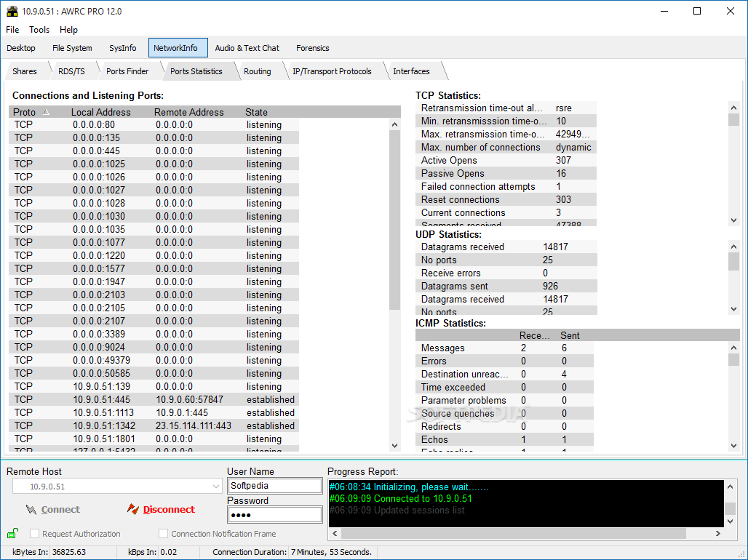Click the Failed connection attempts row
Screen dimensions: 748x560
point(506,186)
